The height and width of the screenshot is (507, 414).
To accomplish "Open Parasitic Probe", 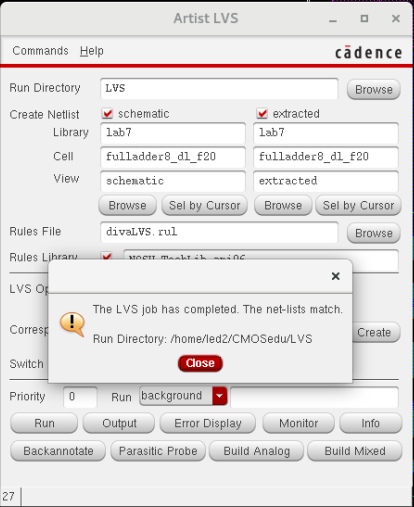I will [x=158, y=451].
